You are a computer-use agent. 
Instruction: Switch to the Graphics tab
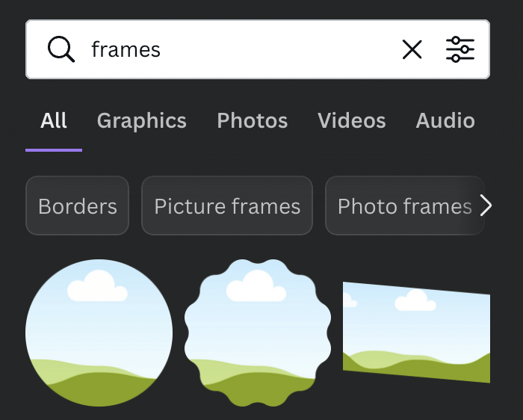[142, 120]
